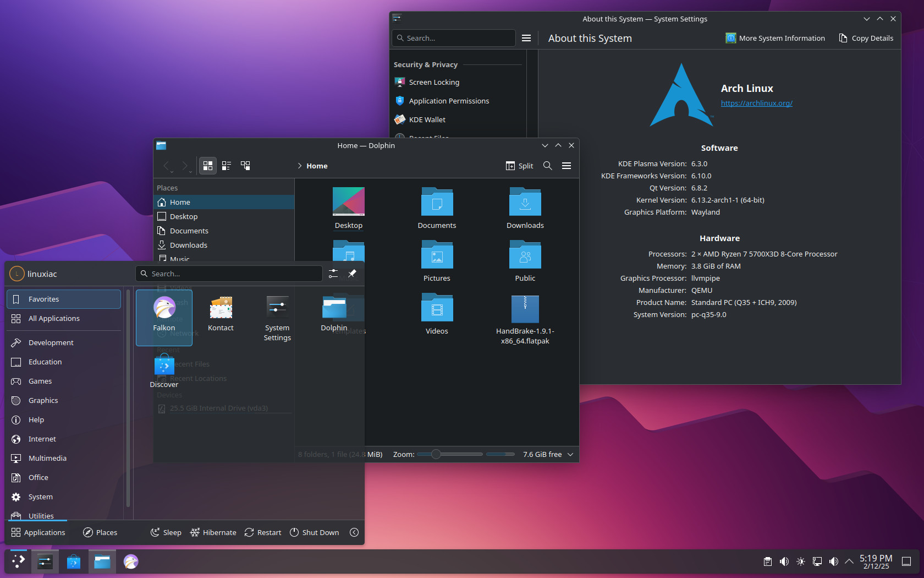This screenshot has height=578, width=924.
Task: Open the archlinux.org link
Action: point(756,103)
